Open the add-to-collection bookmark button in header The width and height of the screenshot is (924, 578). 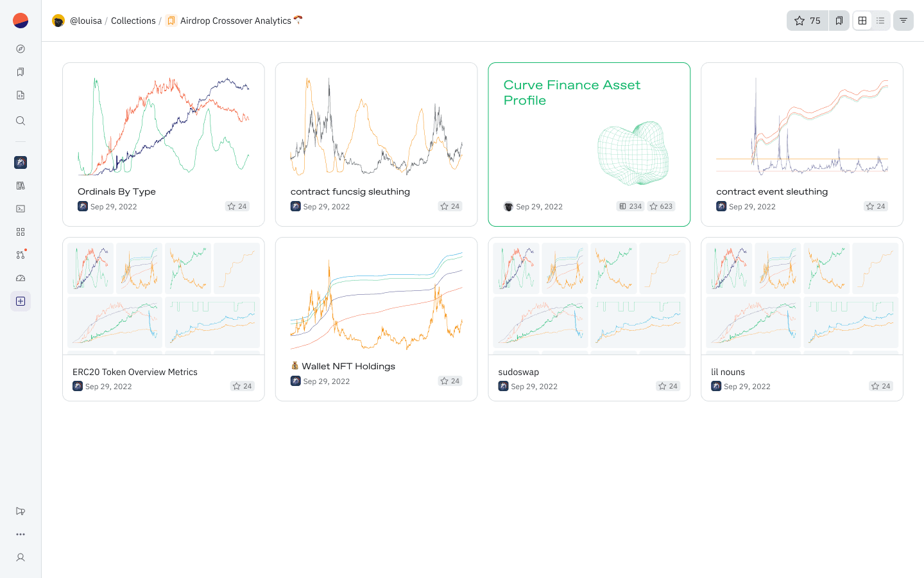tap(839, 21)
